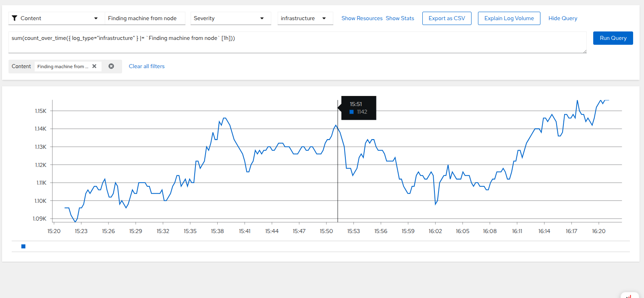
Task: Open the infrastructure log type dropdown
Action: [x=305, y=18]
